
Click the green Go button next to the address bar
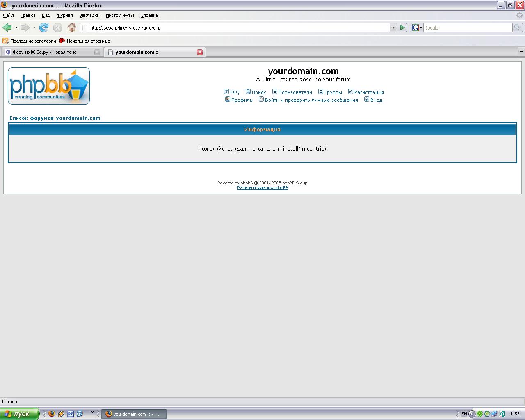click(402, 27)
